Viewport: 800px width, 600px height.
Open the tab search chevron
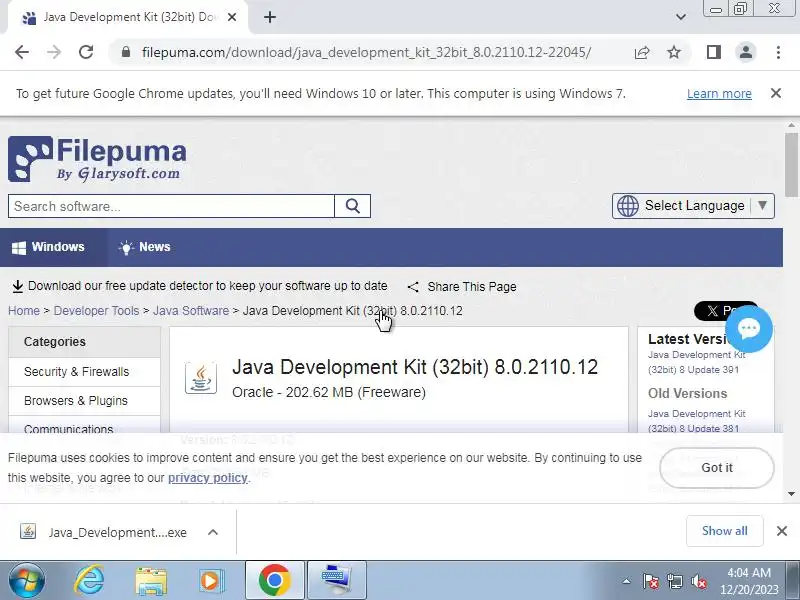681,17
